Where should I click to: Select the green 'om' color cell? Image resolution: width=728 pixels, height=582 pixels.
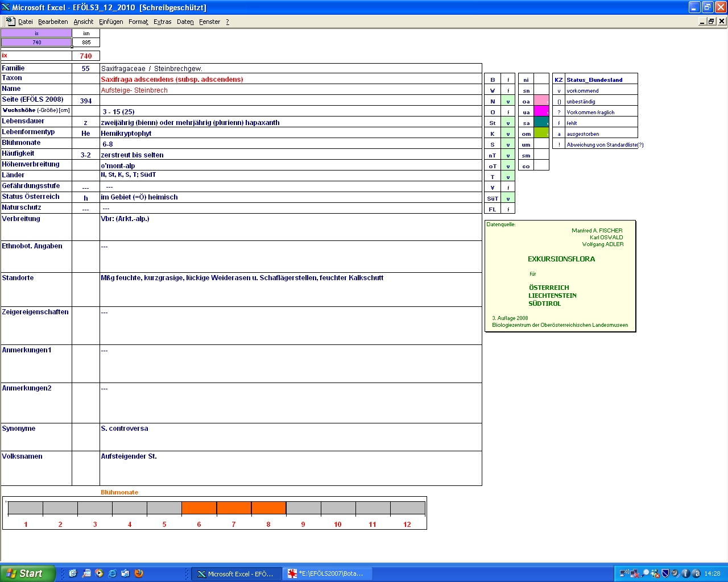[541, 133]
